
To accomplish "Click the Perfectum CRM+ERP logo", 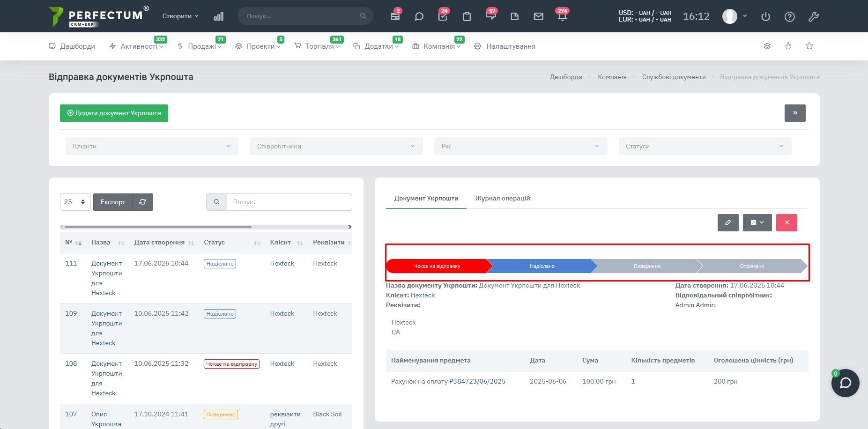I will [99, 16].
